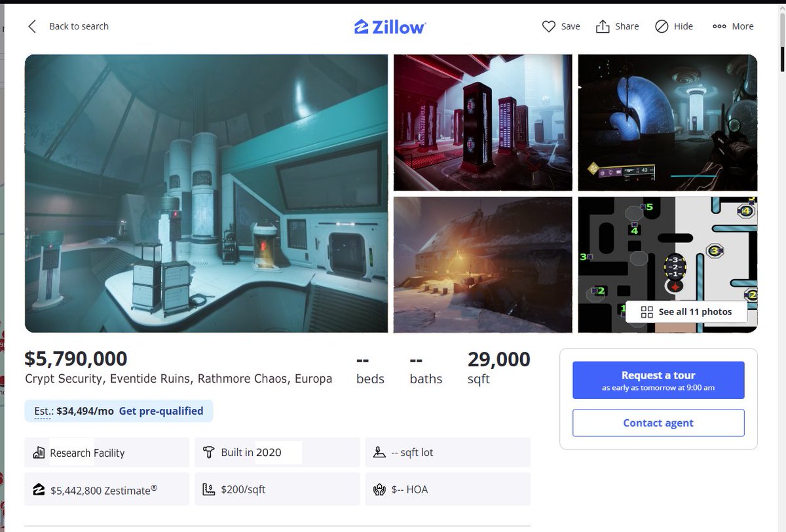Open the More three-dots menu
This screenshot has width=786, height=532.
click(733, 26)
